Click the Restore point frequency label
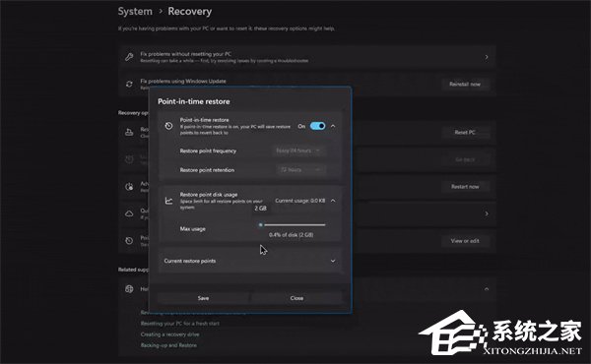The width and height of the screenshot is (591, 364). pyautogui.click(x=208, y=151)
